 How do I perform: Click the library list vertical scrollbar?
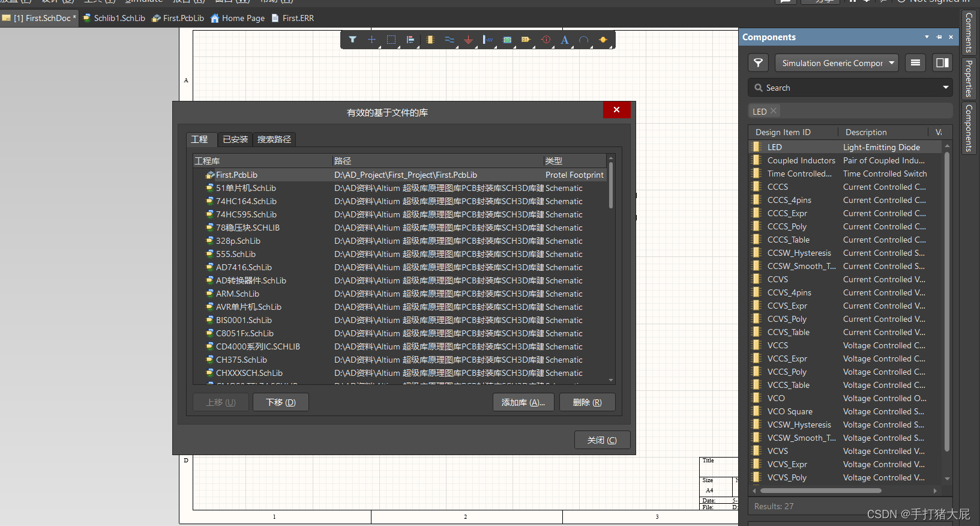pyautogui.click(x=611, y=186)
